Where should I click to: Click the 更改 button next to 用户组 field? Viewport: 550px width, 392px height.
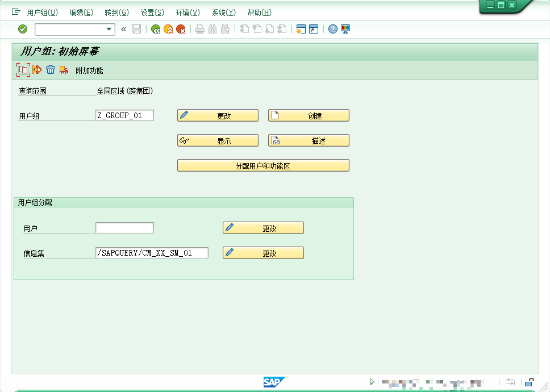[218, 115]
